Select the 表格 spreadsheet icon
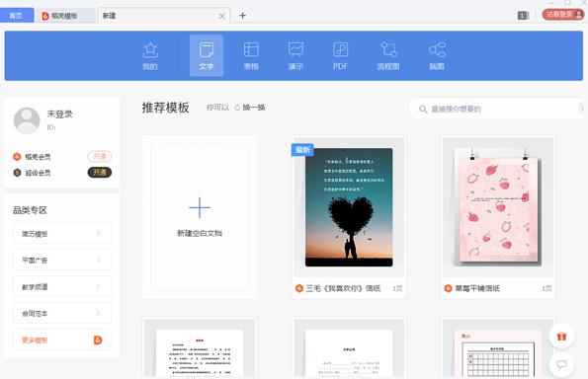 [x=251, y=56]
